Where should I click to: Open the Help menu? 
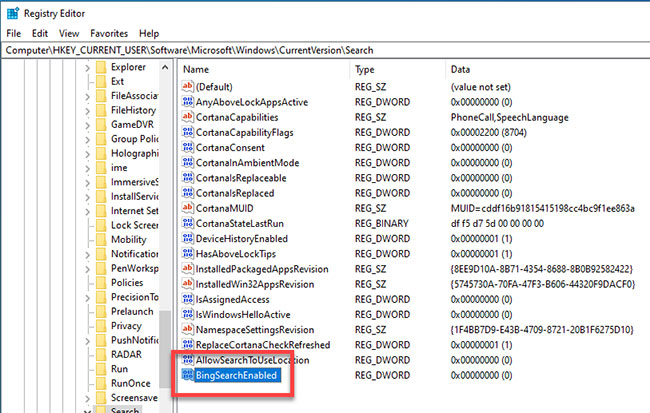point(149,34)
